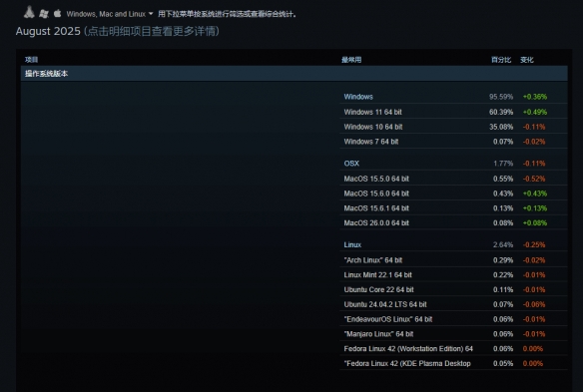Select the Linux group heading

click(352, 244)
